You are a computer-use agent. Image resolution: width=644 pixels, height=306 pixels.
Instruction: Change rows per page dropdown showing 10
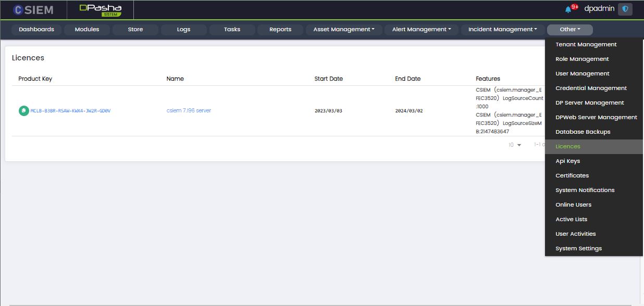[515, 145]
